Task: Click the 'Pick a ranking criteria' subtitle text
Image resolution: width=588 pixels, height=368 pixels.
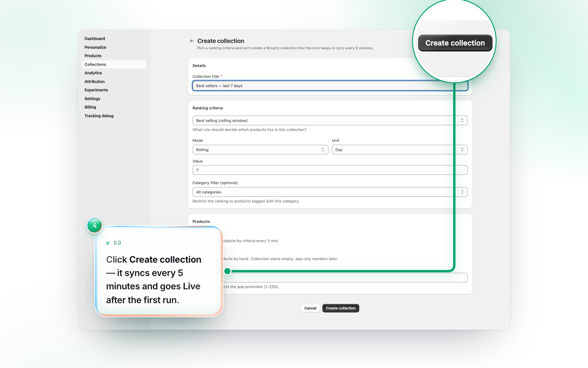Action: [285, 48]
